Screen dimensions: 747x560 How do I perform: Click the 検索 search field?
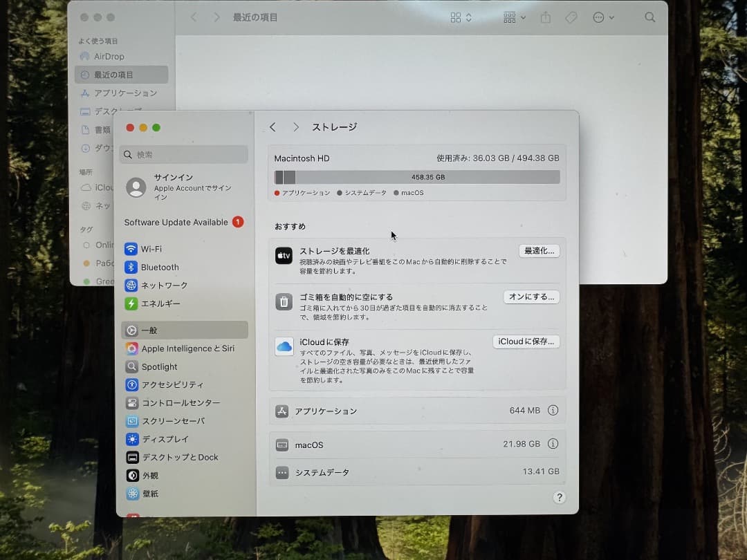(x=183, y=154)
